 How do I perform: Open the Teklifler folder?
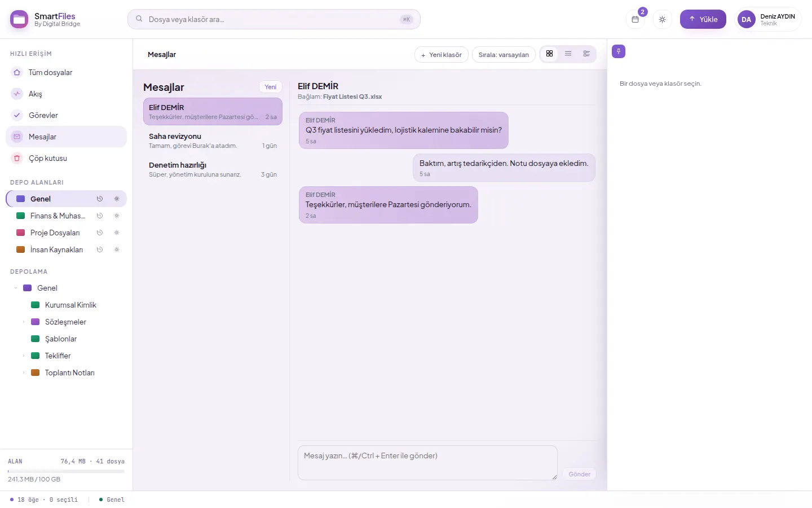[x=58, y=356]
